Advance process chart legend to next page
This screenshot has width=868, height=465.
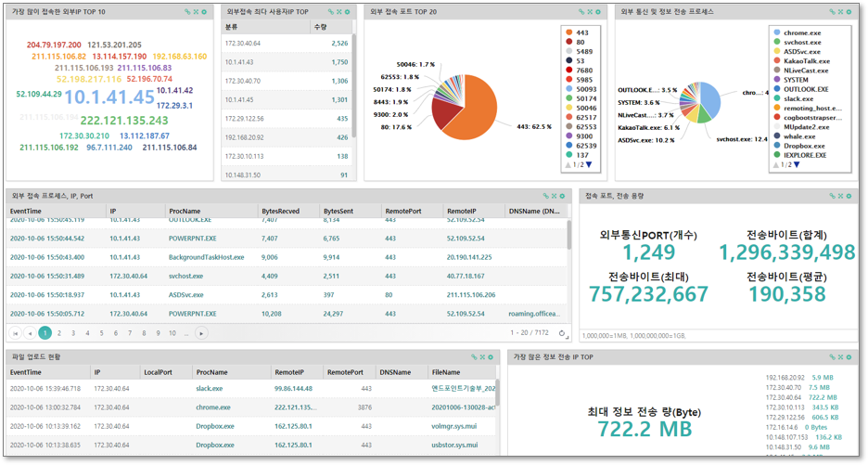tap(796, 165)
